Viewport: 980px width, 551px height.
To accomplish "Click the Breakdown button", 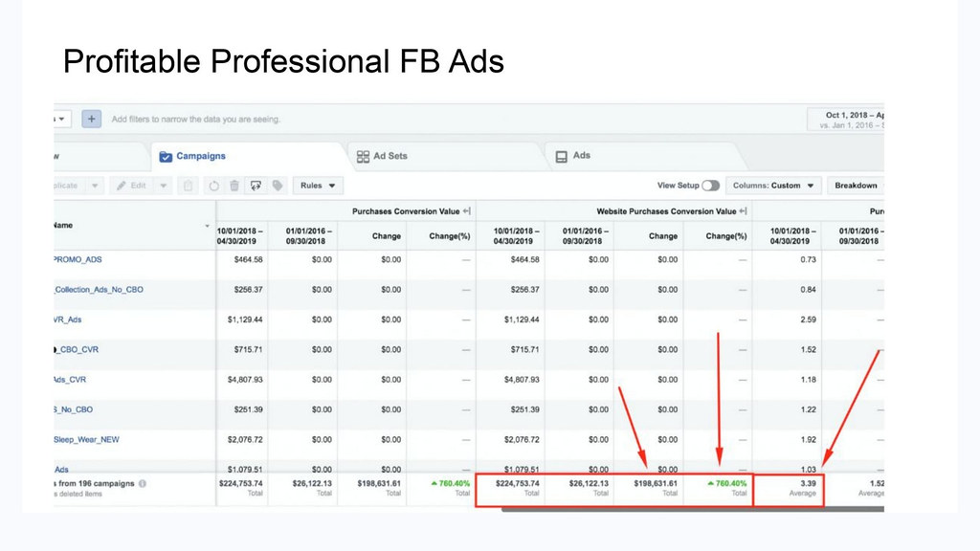I will tap(855, 185).
